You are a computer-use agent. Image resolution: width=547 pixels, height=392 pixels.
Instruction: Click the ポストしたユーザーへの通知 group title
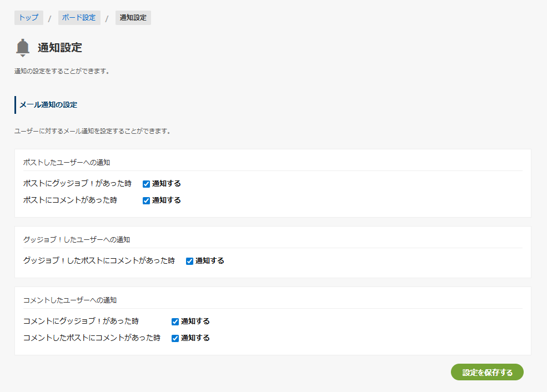pos(66,163)
